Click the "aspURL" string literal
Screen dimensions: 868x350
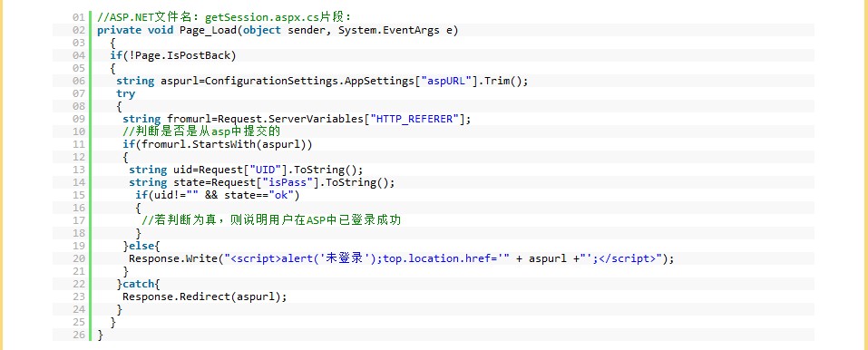445,81
